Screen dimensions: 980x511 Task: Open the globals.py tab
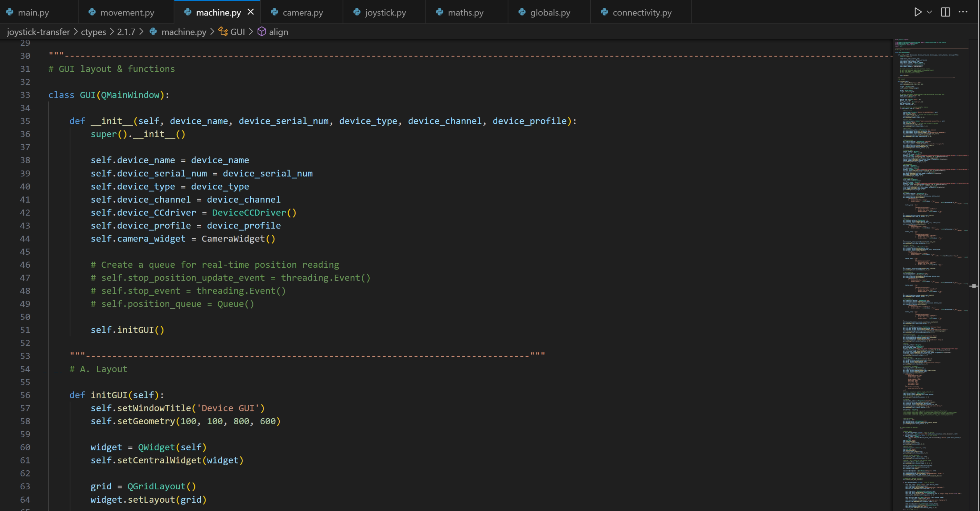click(550, 12)
